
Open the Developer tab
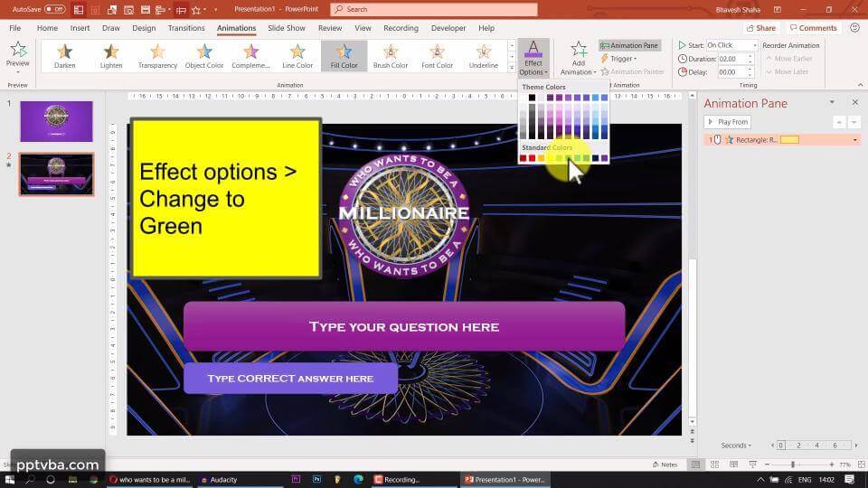pos(448,28)
